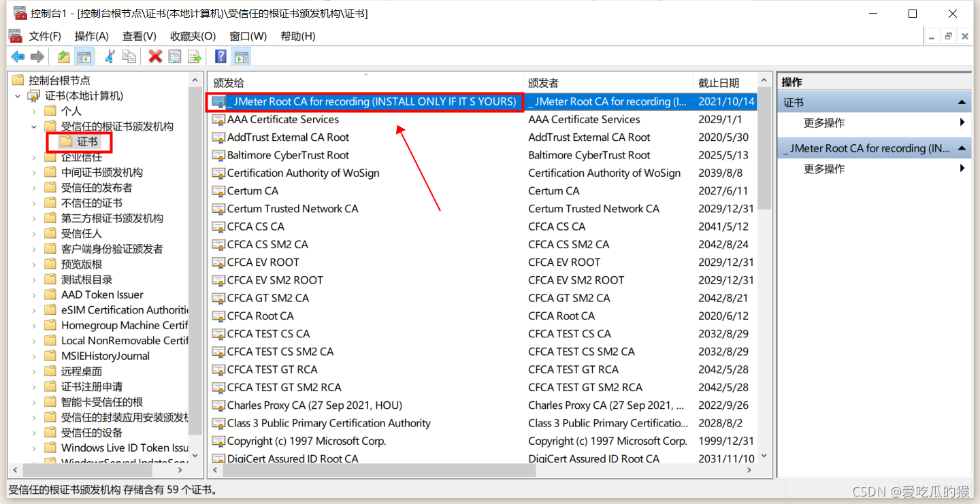Viewport: 980px width, 504px height.
Task: Click the certificate icon for CFCA EV ROOT
Action: (x=218, y=263)
